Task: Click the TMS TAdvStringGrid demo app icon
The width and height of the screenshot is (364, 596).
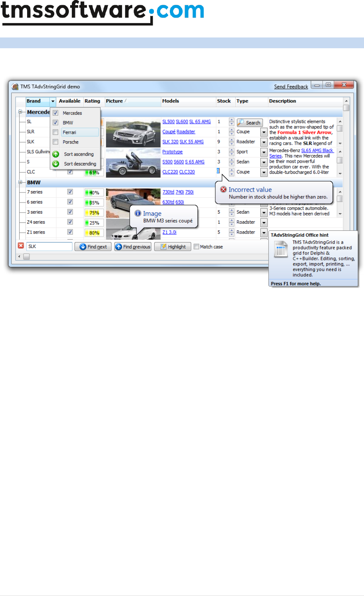Action: click(x=15, y=87)
